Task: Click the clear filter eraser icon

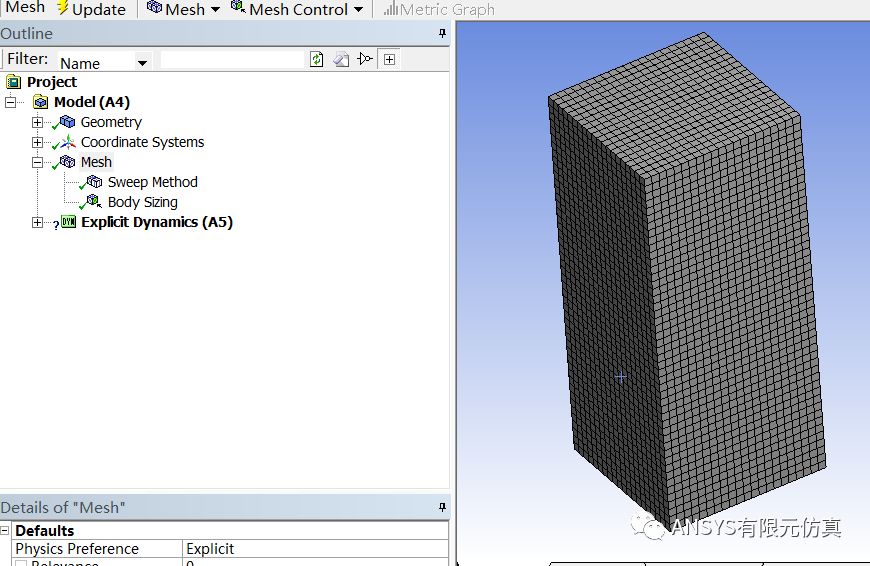Action: [341, 59]
